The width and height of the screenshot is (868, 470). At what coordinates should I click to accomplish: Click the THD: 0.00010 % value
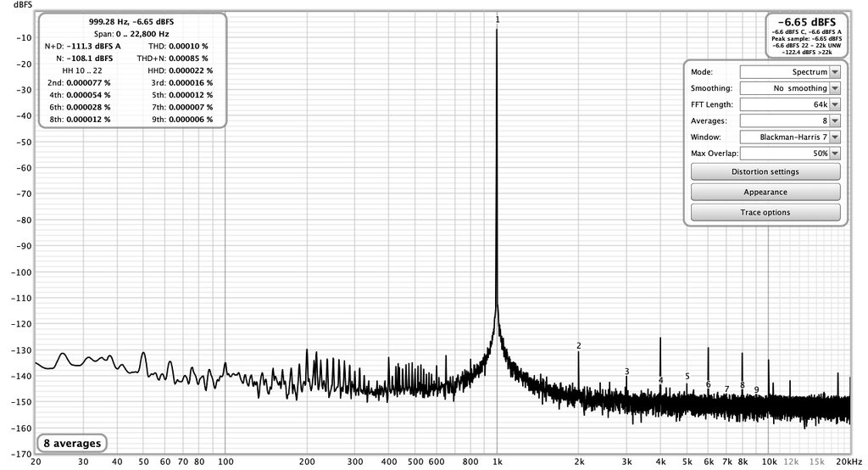click(178, 46)
